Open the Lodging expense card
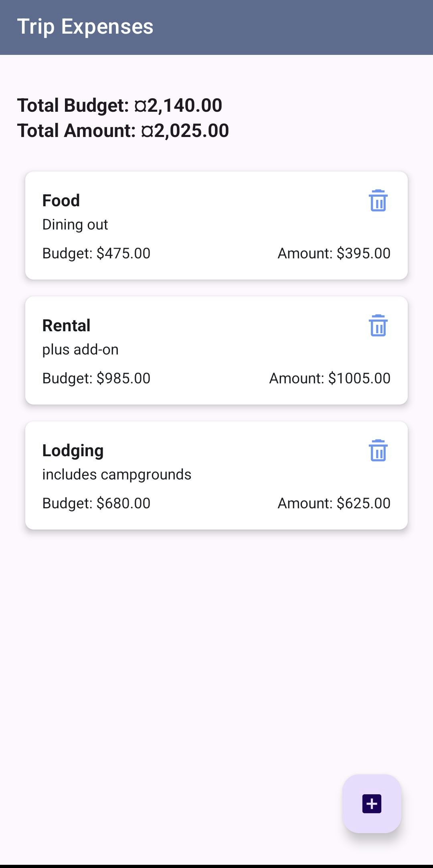 (216, 475)
